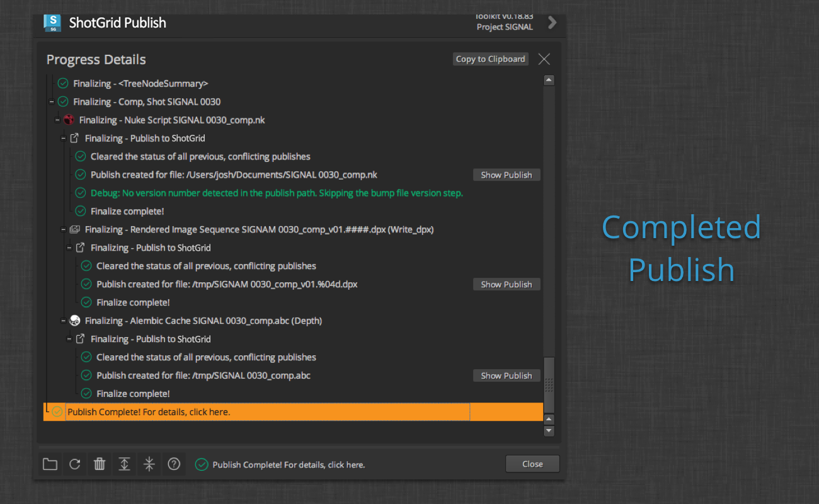Open the folder browse icon in the bottom toolbar
This screenshot has width=819, height=504.
tap(50, 464)
